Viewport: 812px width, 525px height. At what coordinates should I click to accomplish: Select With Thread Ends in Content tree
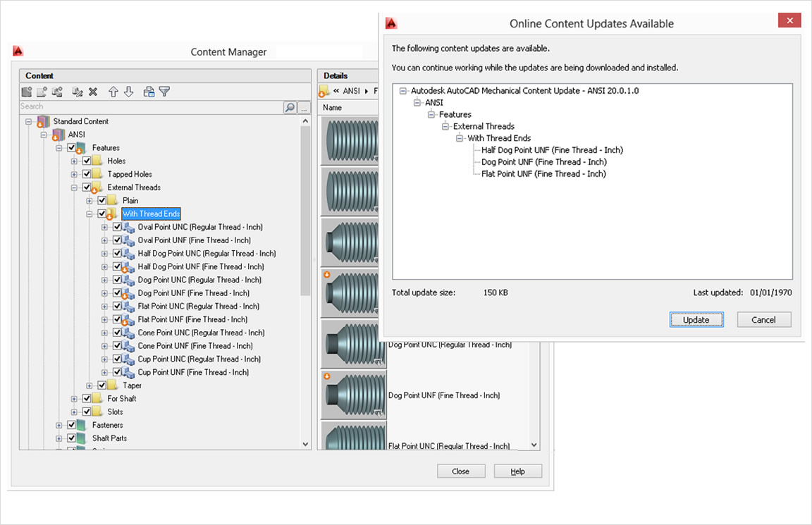[152, 214]
